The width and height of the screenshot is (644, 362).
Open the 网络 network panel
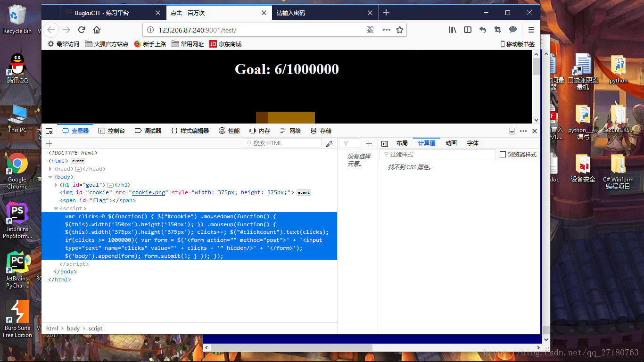click(290, 131)
